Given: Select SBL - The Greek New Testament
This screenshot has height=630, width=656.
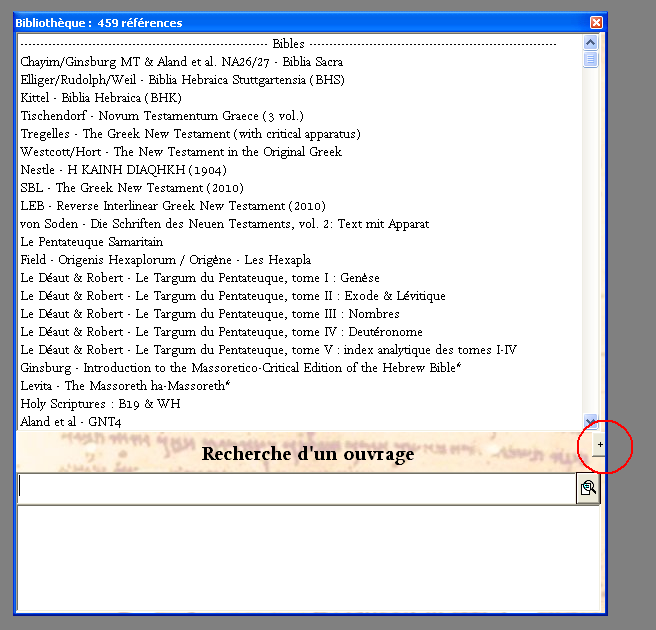Looking at the screenshot, I should (132, 188).
